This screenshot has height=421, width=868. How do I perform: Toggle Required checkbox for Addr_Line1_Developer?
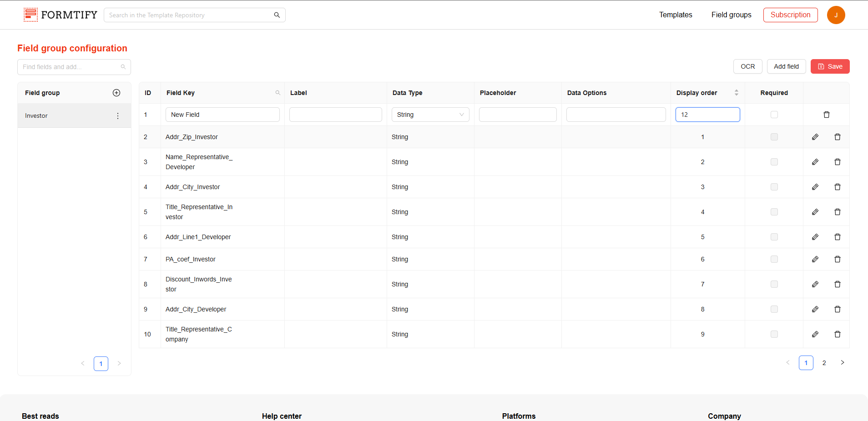[x=774, y=237]
